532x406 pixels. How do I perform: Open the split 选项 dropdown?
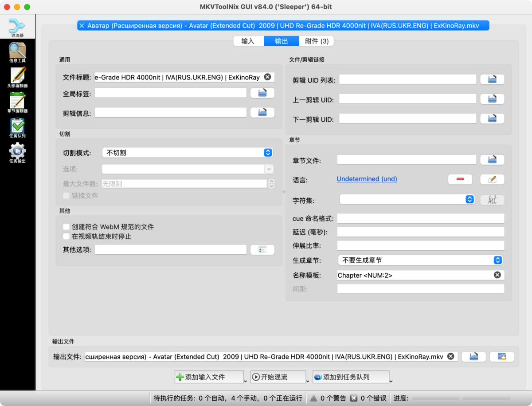188,169
